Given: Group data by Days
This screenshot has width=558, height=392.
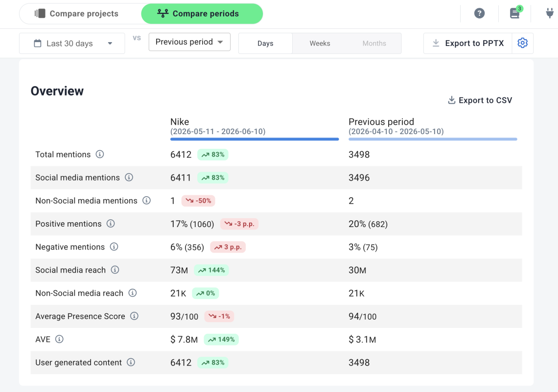Looking at the screenshot, I should click(265, 44).
